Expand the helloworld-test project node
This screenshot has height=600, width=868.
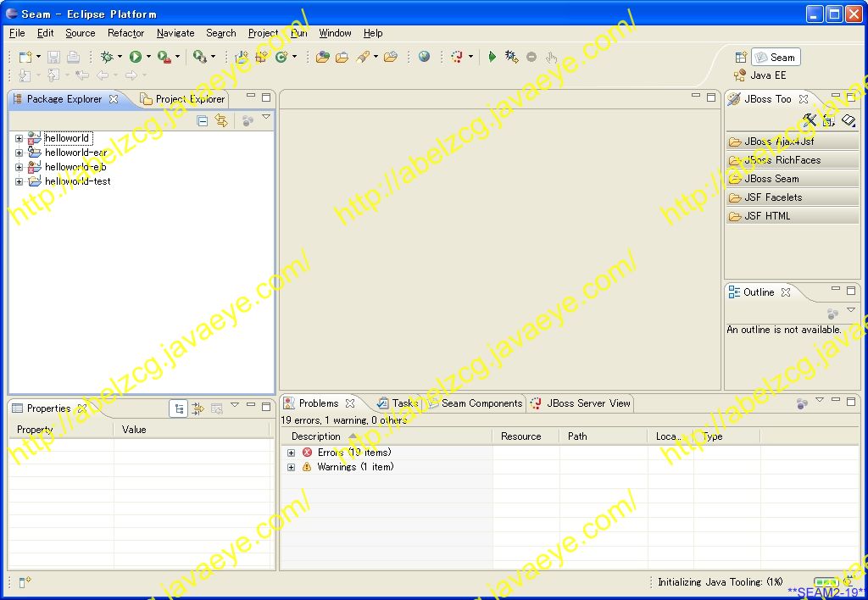pos(19,181)
